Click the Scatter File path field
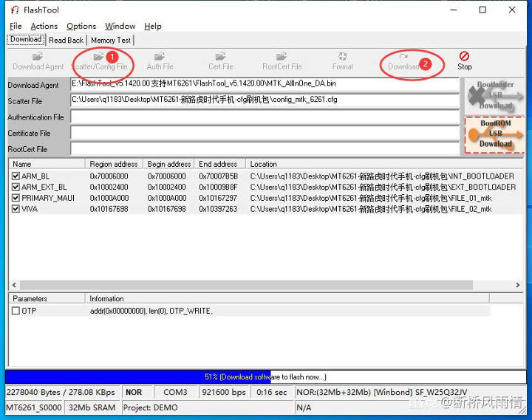 pyautogui.click(x=265, y=100)
